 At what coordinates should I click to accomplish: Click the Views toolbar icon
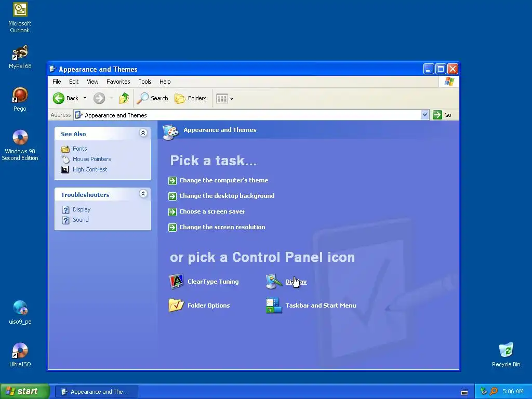(222, 99)
